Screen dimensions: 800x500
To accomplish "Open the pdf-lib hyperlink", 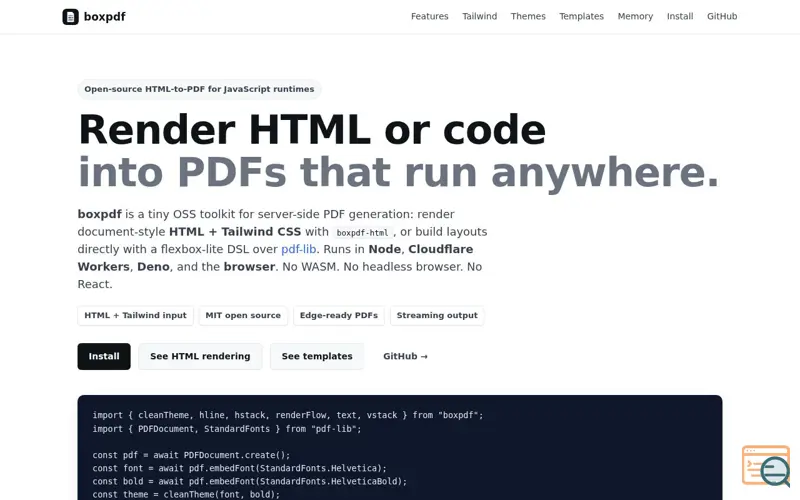I will click(298, 249).
